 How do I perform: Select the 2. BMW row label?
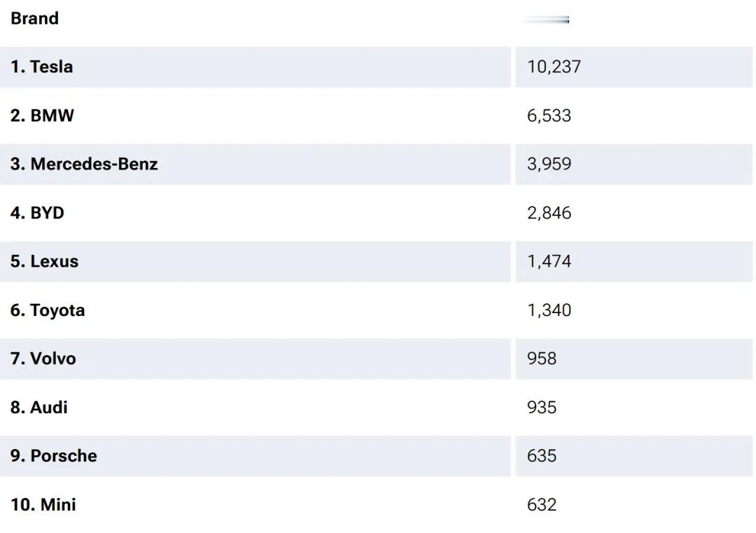43,116
